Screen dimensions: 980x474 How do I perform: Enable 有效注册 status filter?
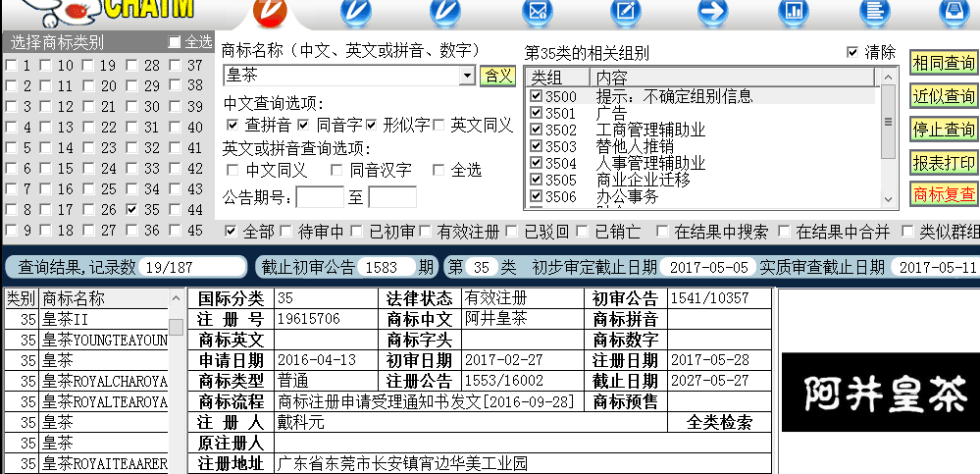click(x=425, y=232)
